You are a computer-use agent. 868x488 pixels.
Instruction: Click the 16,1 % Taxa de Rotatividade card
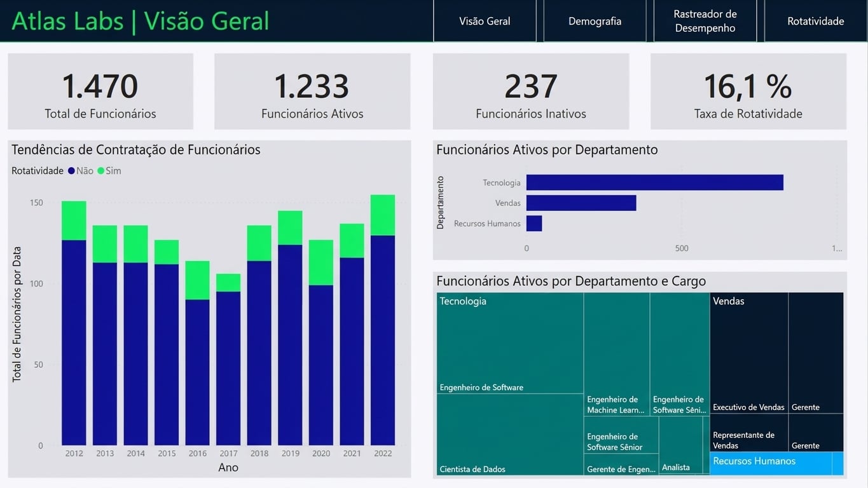click(x=748, y=91)
